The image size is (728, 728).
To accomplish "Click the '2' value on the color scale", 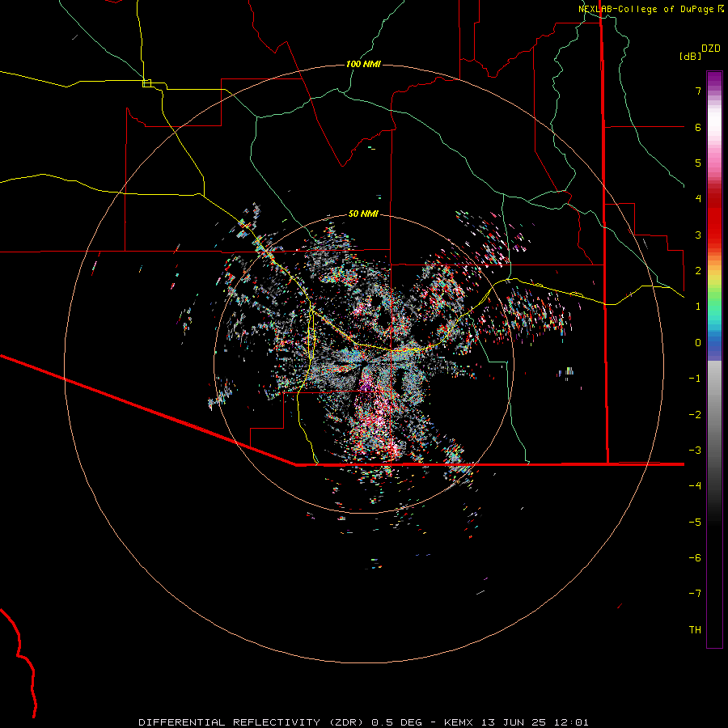I will point(698,271).
